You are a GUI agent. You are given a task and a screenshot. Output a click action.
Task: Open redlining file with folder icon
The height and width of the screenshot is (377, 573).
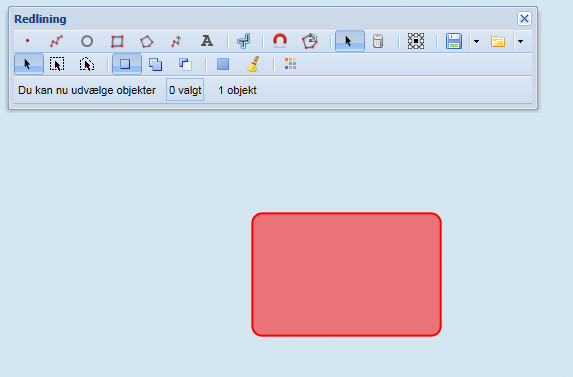click(498, 41)
